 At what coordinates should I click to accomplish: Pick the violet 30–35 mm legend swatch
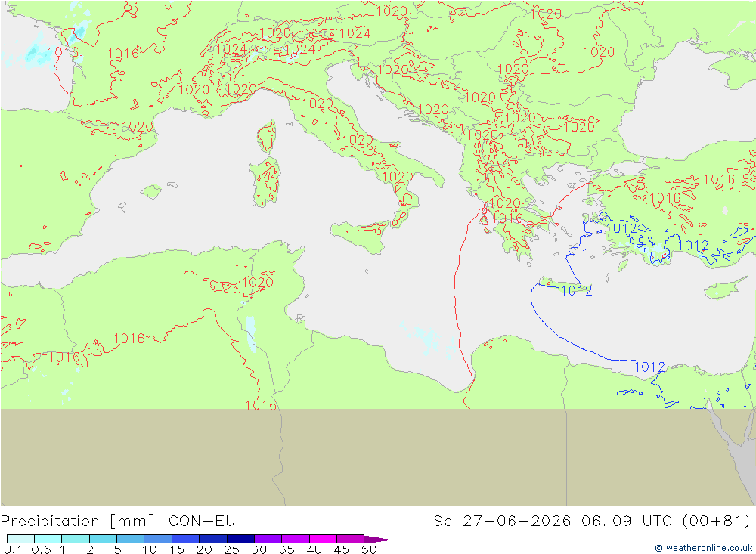[x=268, y=539]
